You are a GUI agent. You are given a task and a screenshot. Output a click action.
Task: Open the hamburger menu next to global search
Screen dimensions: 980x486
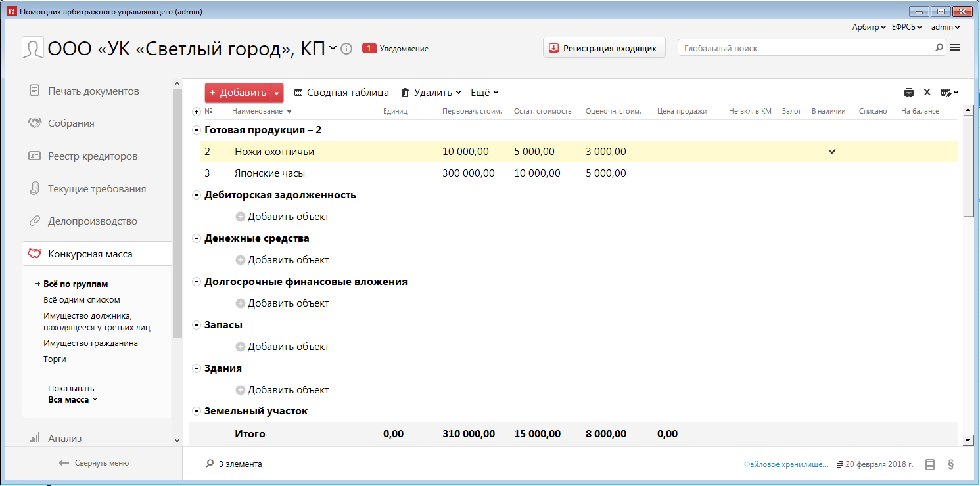956,47
